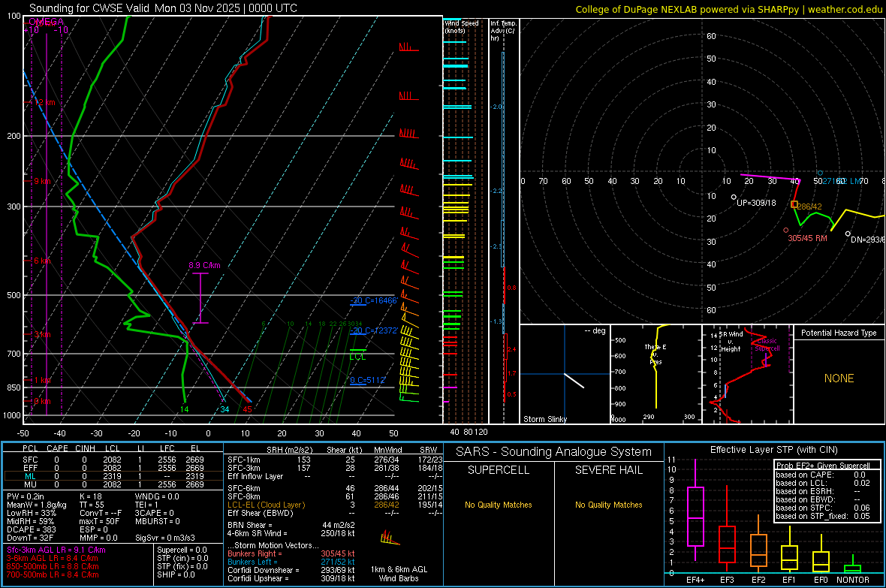Click the Inf. Temp. Adv. panel header
886x588 pixels.
(503, 31)
